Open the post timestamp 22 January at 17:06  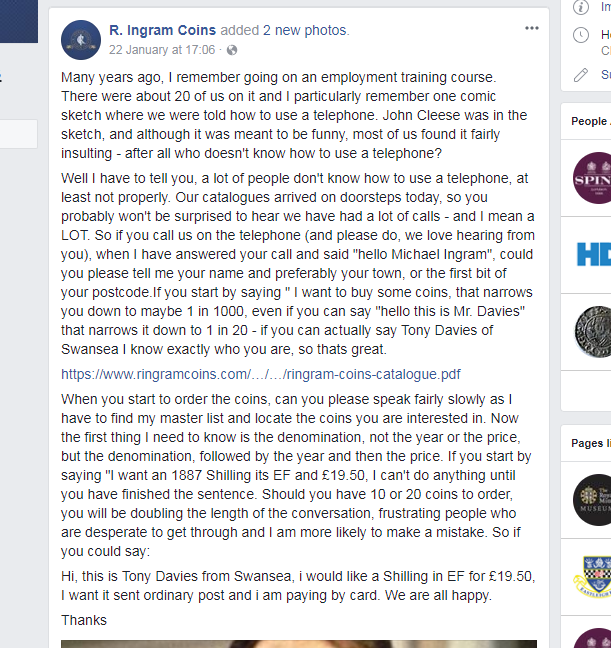163,50
